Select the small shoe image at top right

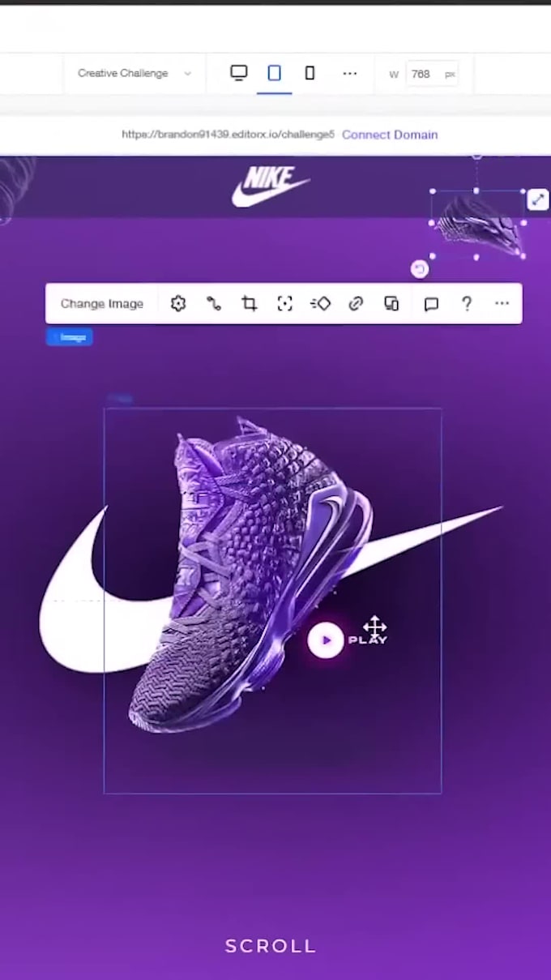tap(477, 225)
